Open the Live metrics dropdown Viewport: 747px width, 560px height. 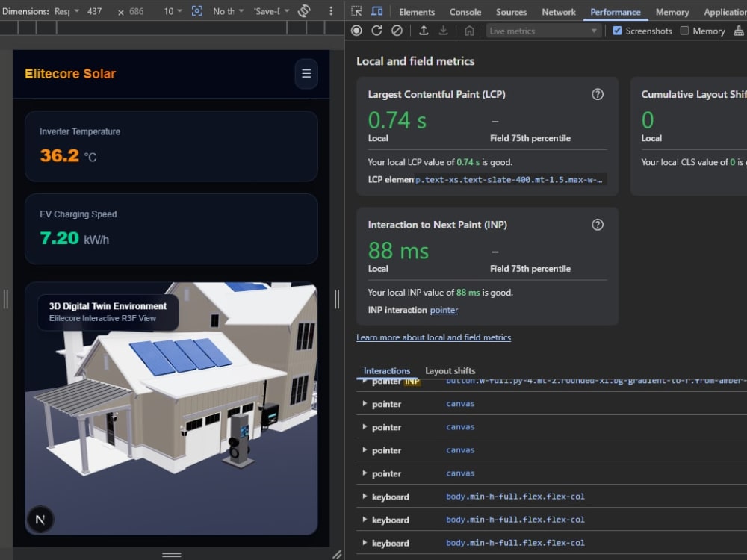[x=542, y=31]
